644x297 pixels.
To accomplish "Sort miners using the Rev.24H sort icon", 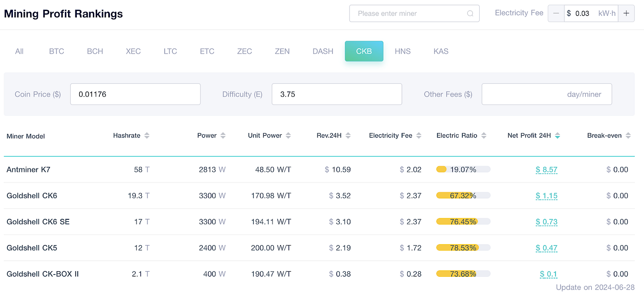I will 347,135.
